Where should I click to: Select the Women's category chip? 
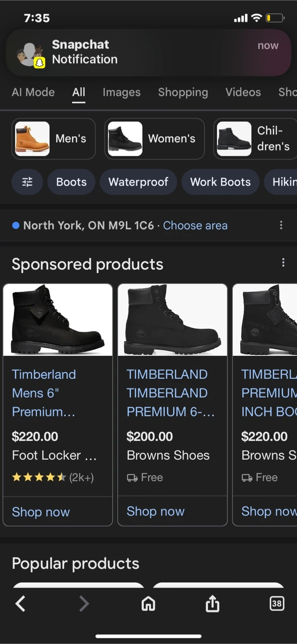click(x=155, y=139)
